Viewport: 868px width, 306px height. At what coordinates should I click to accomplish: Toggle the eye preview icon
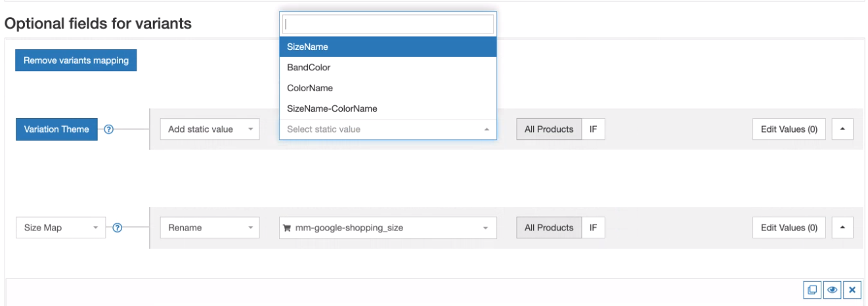832,290
